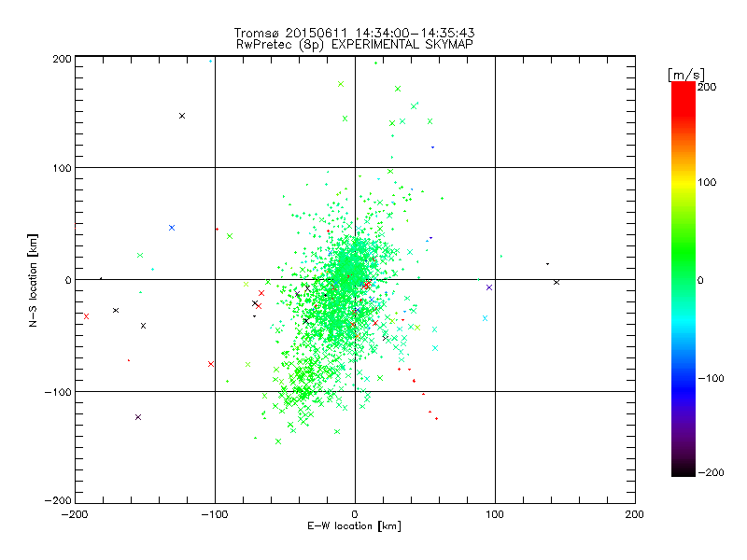747x560 pixels.
Task: Click the yellow band of colorbar
Action: (684, 183)
